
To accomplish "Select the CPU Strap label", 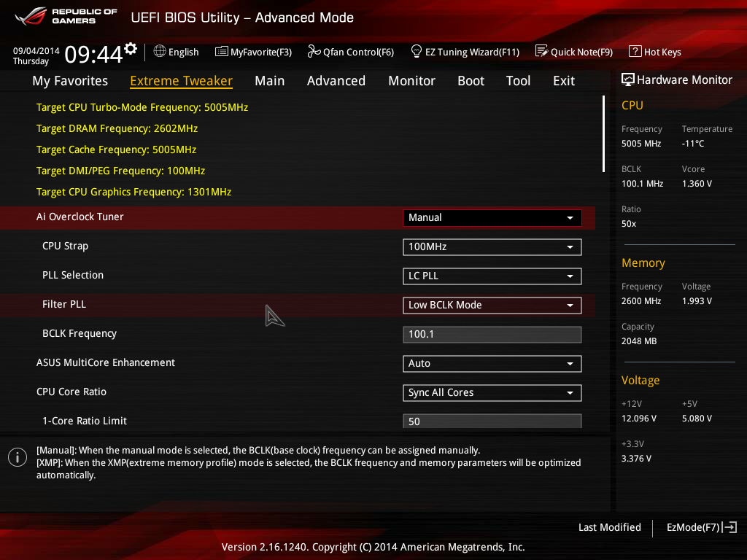I will tap(65, 246).
